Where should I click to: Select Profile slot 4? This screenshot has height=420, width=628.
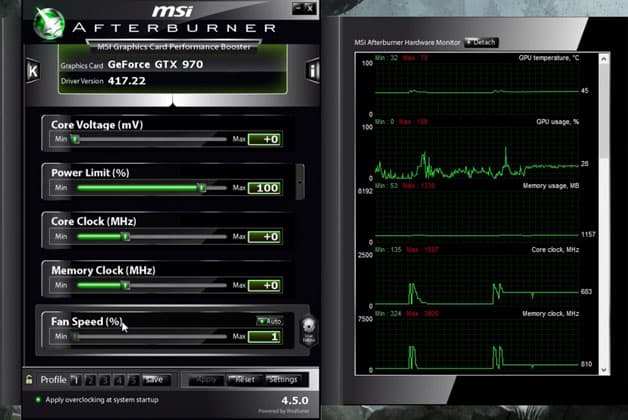tap(119, 380)
